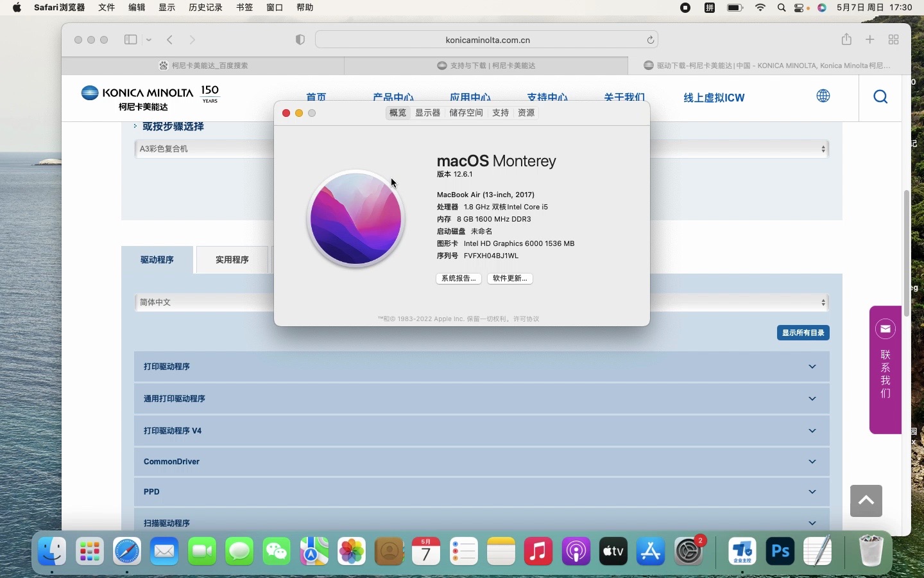Launch FaceTime from the Dock
The width and height of the screenshot is (924, 578).
(202, 551)
